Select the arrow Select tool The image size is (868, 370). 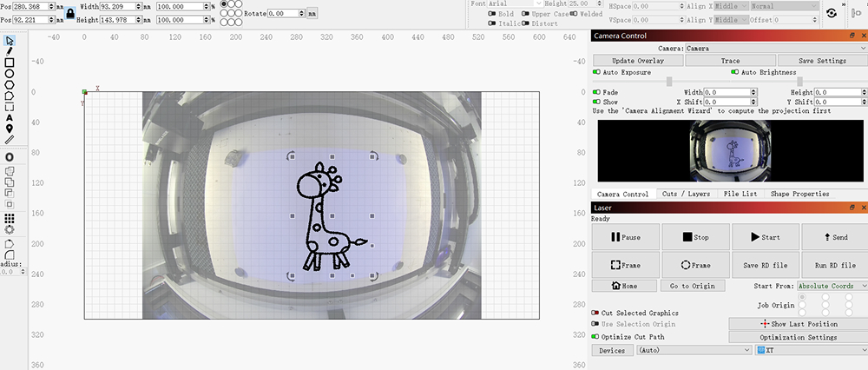pyautogui.click(x=10, y=41)
